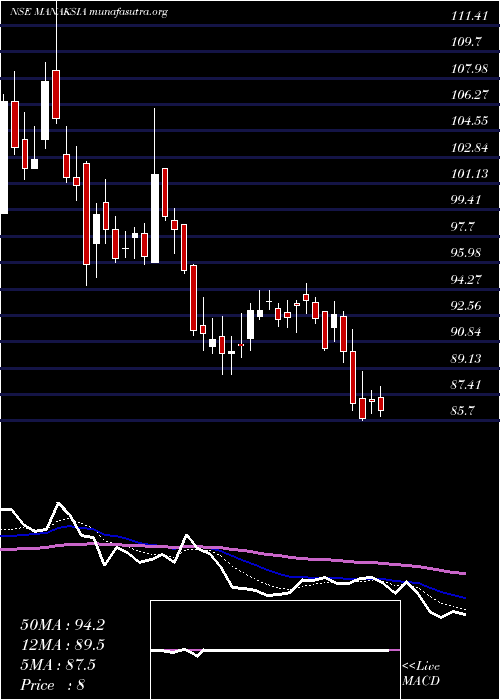Screen dimensions: 500x700
Task: Select the 106.27 price axis label
Action: click(x=469, y=95)
